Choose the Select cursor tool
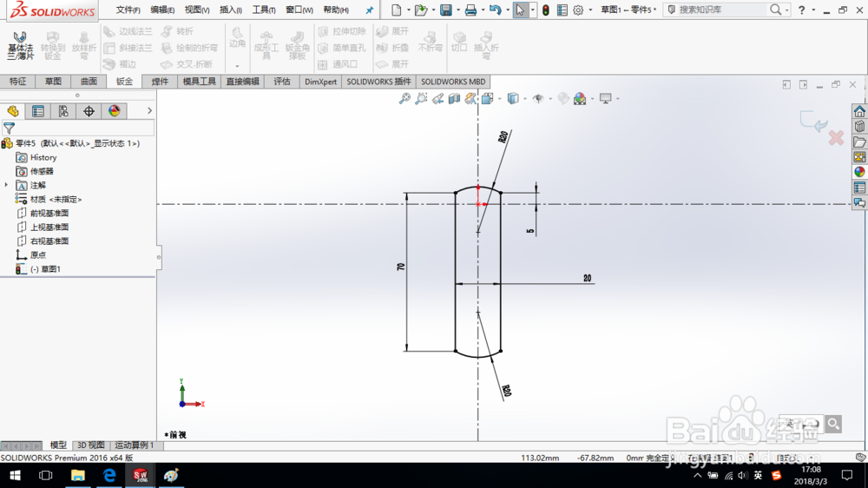The height and width of the screenshot is (488, 868). 520,10
